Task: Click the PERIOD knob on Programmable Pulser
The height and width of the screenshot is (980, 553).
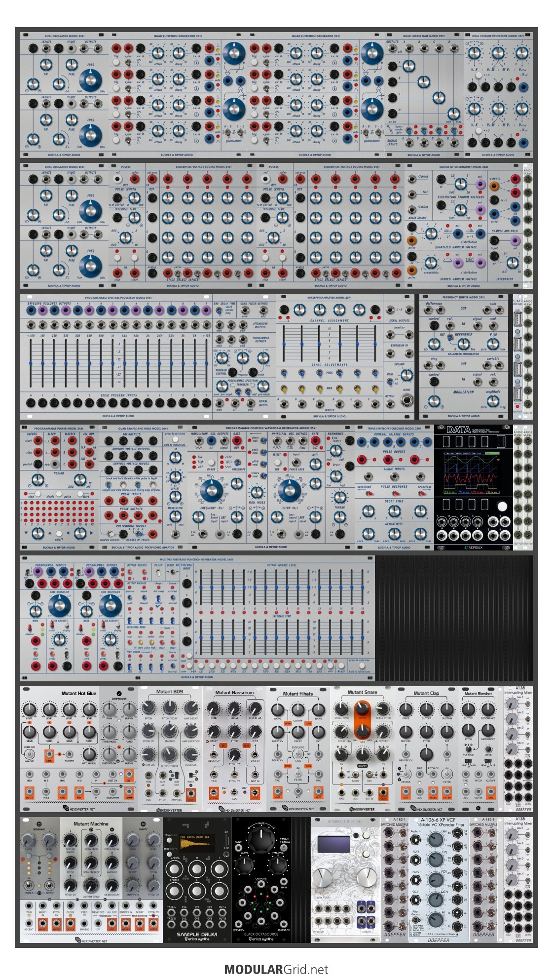Action: pyautogui.click(x=37, y=480)
